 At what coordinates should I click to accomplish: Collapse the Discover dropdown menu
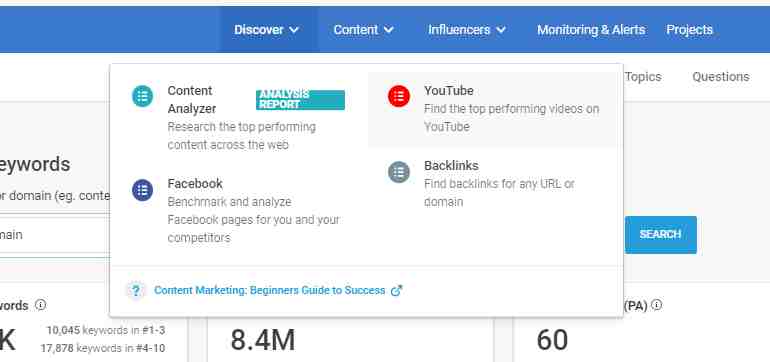click(266, 30)
